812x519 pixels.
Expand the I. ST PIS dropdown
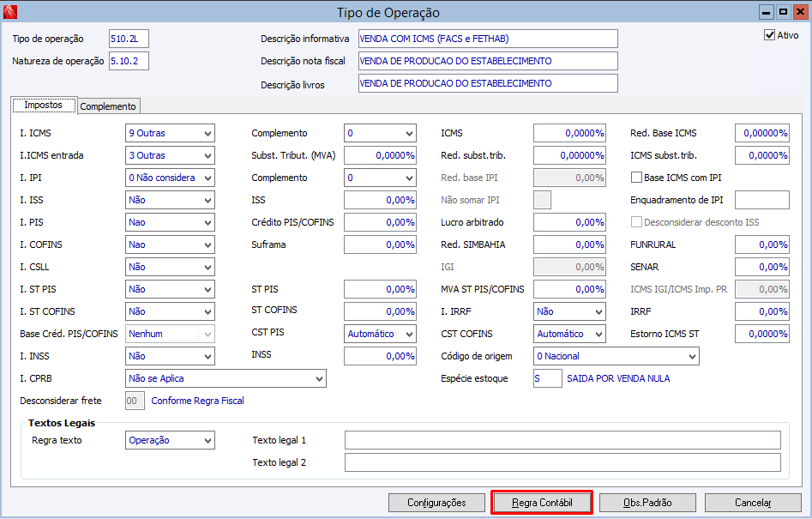click(x=170, y=289)
